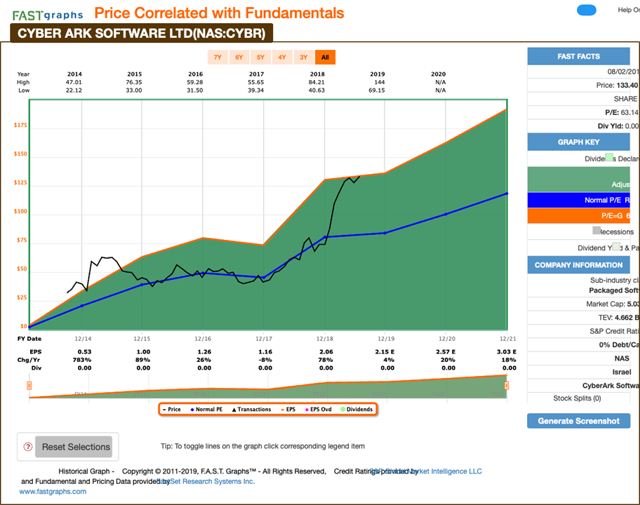The height and width of the screenshot is (505, 640).
Task: Click the 12/18 FY Date label
Action: click(325, 338)
